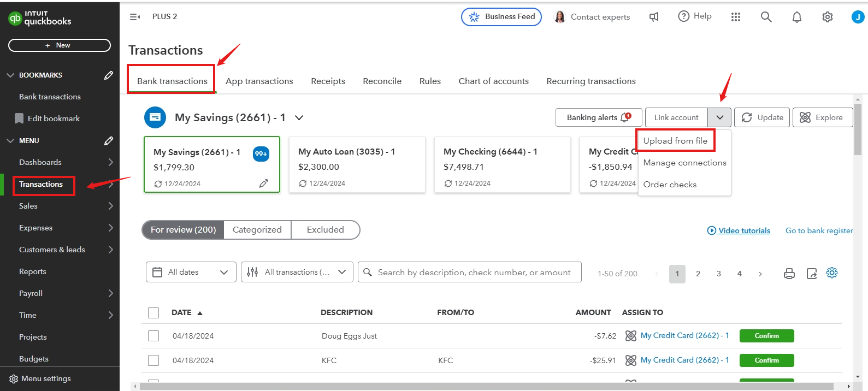Open the apps grid icon

click(736, 17)
